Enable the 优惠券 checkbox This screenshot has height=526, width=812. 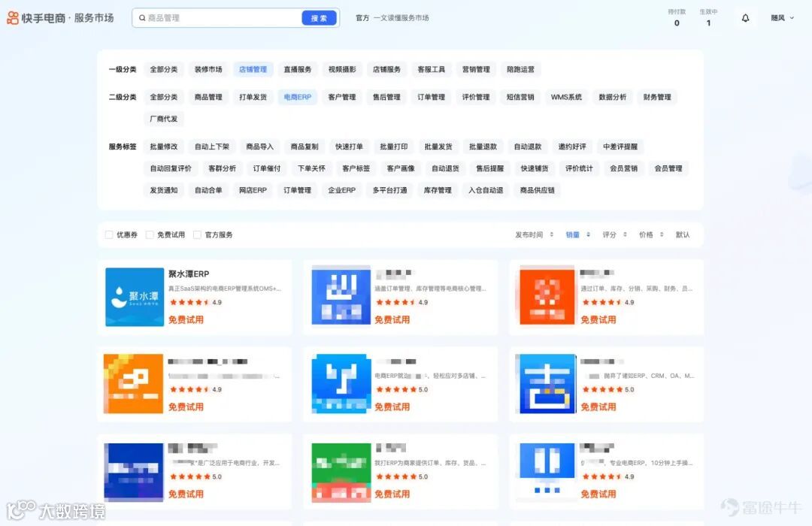click(108, 234)
